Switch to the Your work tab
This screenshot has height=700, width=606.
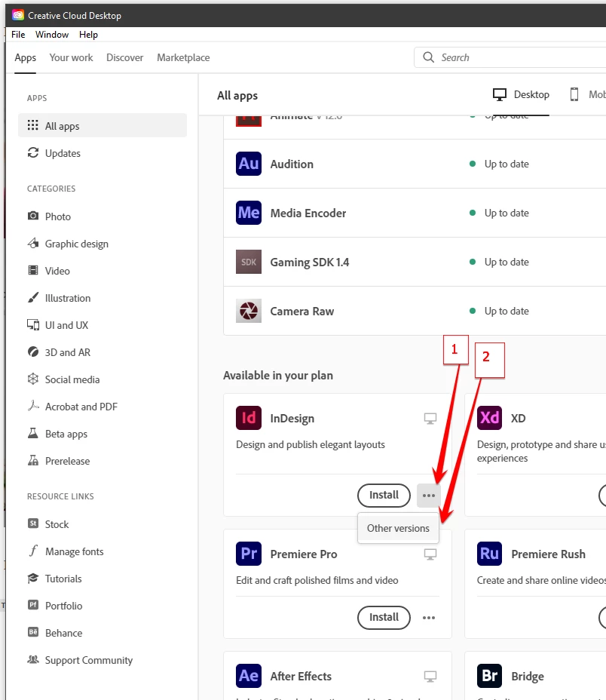pyautogui.click(x=71, y=57)
